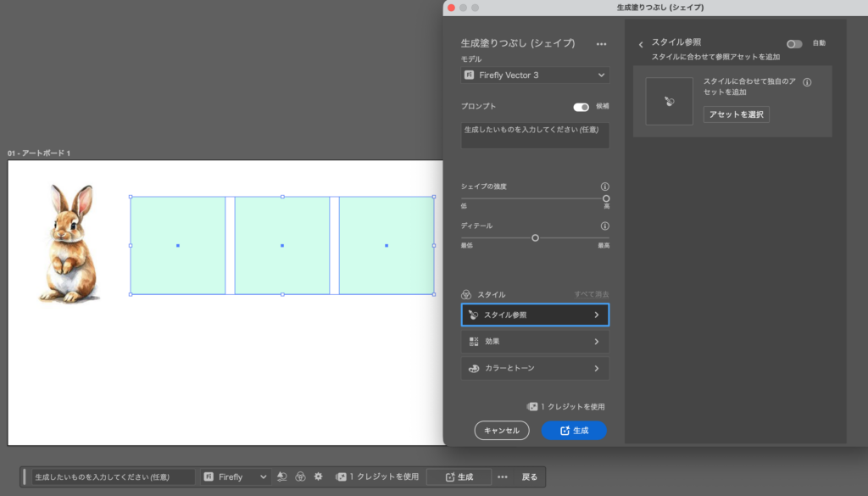The image size is (868, 496).
Task: Click the three-dot menu in bottom taskbar
Action: click(503, 476)
